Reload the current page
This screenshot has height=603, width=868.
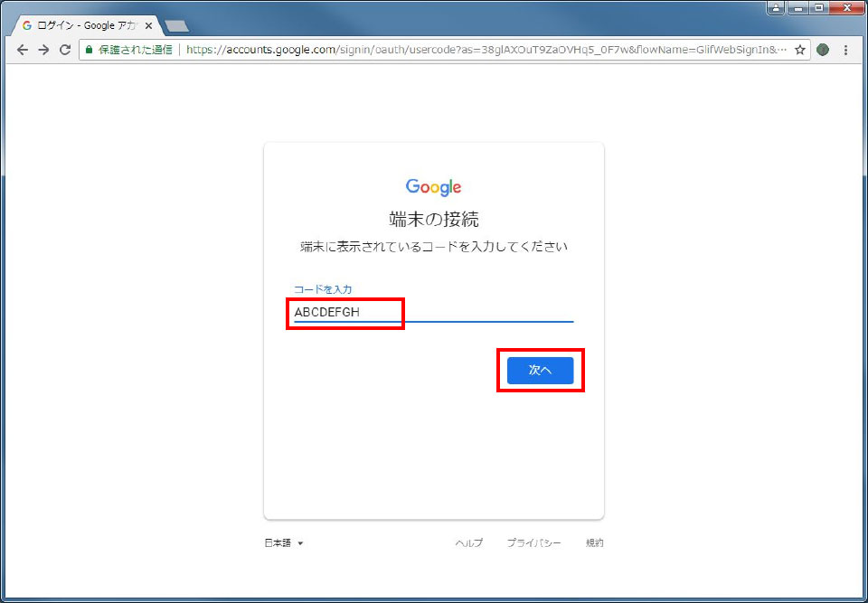[x=65, y=50]
